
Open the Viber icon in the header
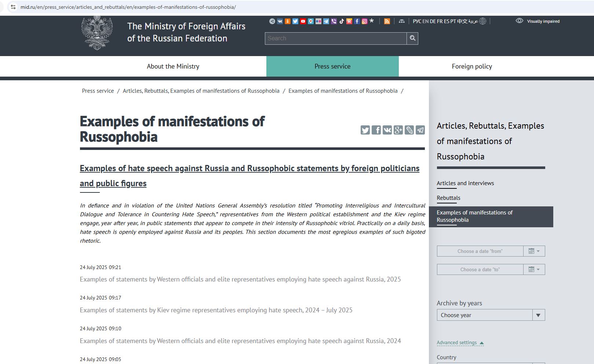(334, 21)
